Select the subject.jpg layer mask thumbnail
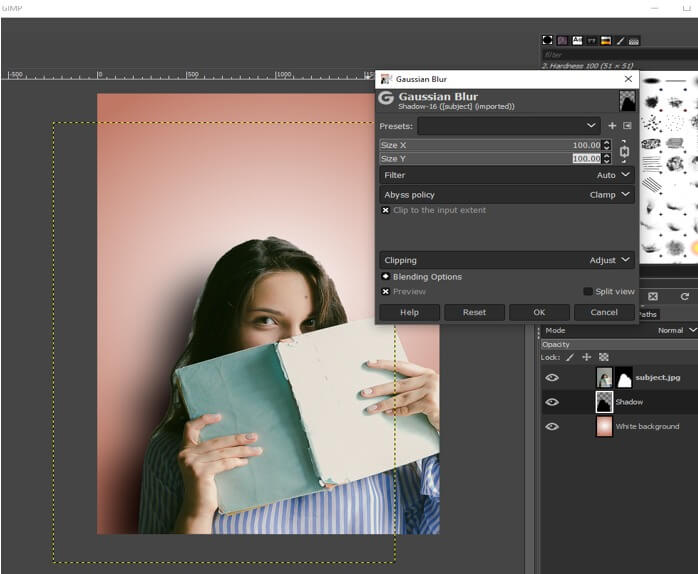The height and width of the screenshot is (574, 698). click(623, 377)
